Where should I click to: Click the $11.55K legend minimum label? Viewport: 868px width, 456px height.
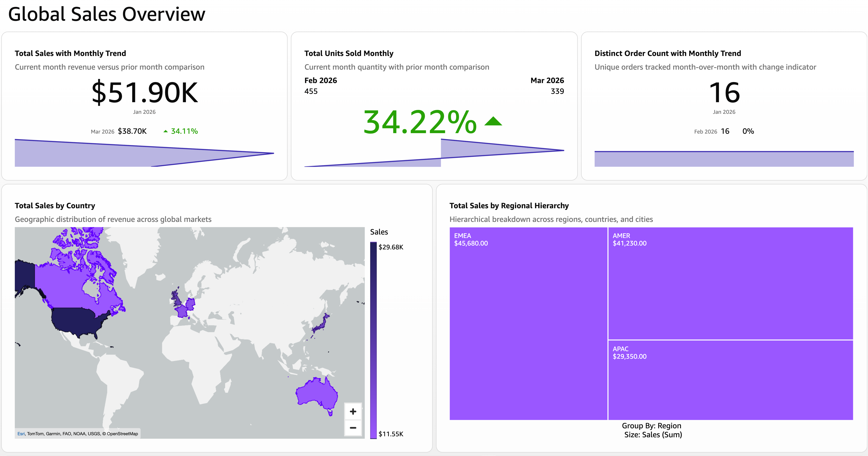(391, 434)
